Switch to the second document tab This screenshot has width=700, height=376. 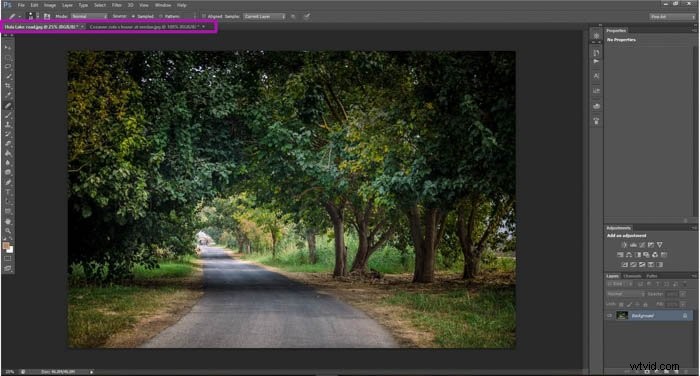tap(144, 27)
